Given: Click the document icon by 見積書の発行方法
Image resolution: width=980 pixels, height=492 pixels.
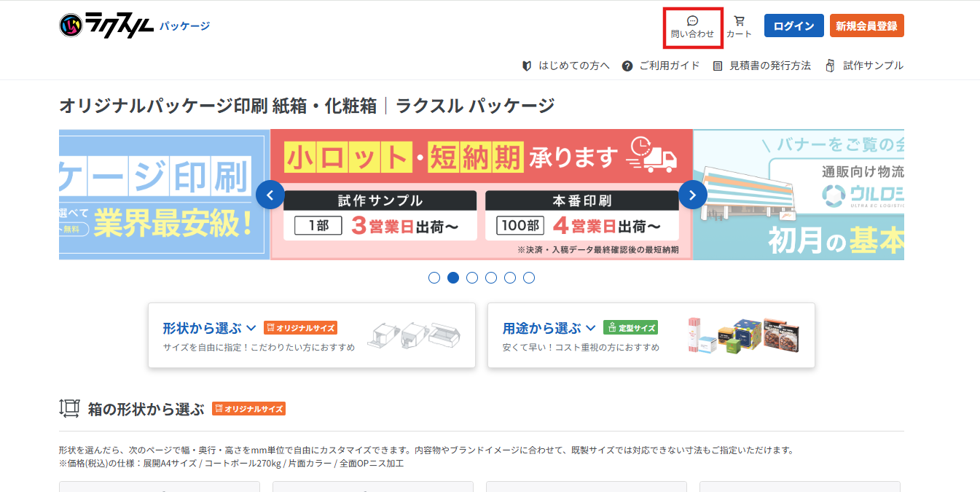Looking at the screenshot, I should point(718,66).
